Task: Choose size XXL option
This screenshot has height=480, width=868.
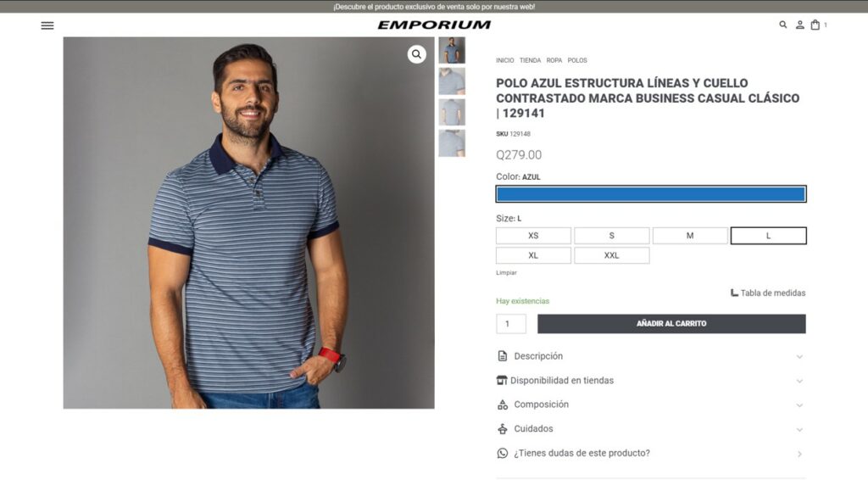Action: 612,255
